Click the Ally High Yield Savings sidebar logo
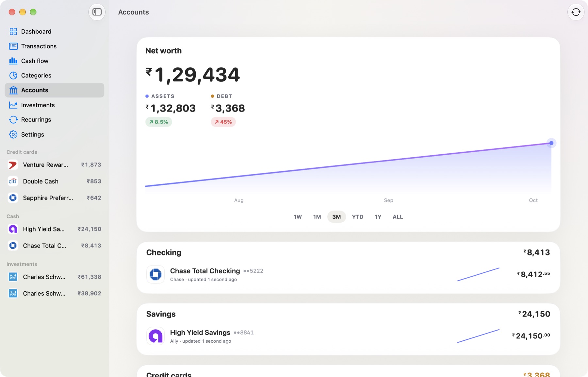Viewport: 588px width, 377px height. pyautogui.click(x=13, y=229)
